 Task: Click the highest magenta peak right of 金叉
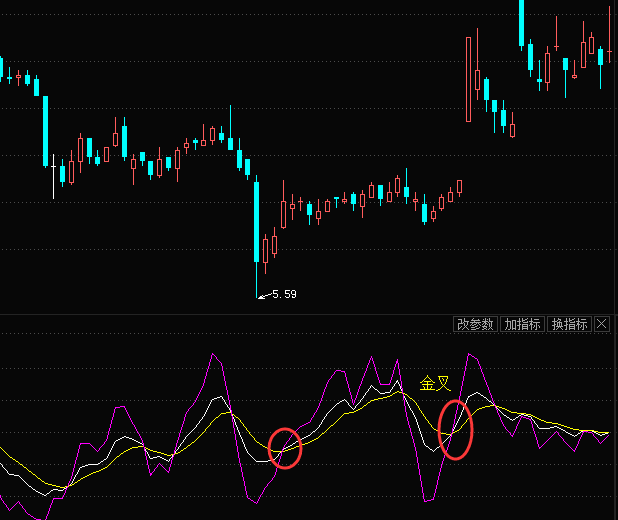(470, 354)
